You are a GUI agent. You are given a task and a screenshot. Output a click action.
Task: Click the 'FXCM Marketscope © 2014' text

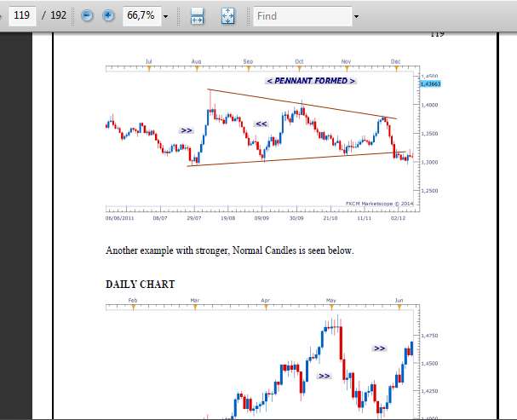[x=379, y=204]
